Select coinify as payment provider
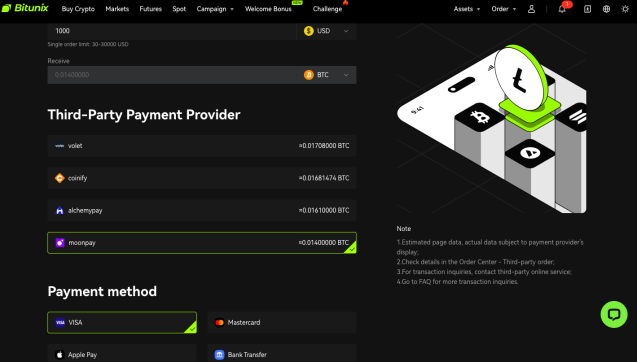This screenshot has height=362, width=637. [x=202, y=178]
